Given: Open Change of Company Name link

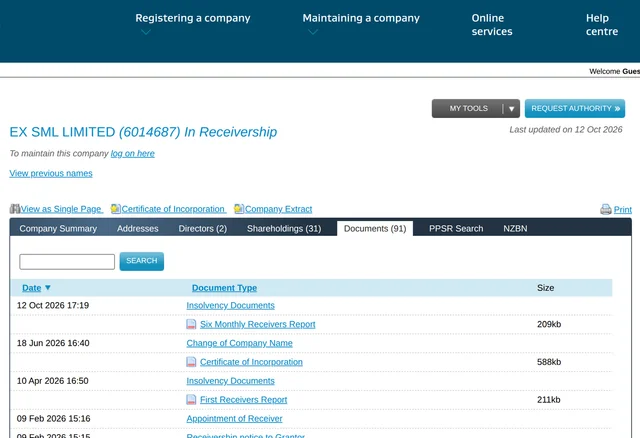Looking at the screenshot, I should click(240, 343).
